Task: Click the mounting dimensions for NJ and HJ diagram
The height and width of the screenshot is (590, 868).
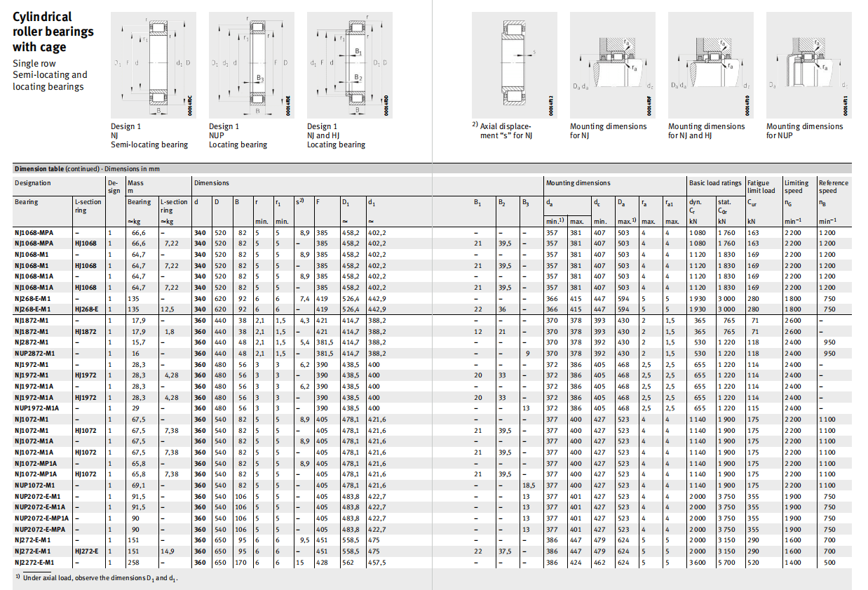Action: [710, 65]
